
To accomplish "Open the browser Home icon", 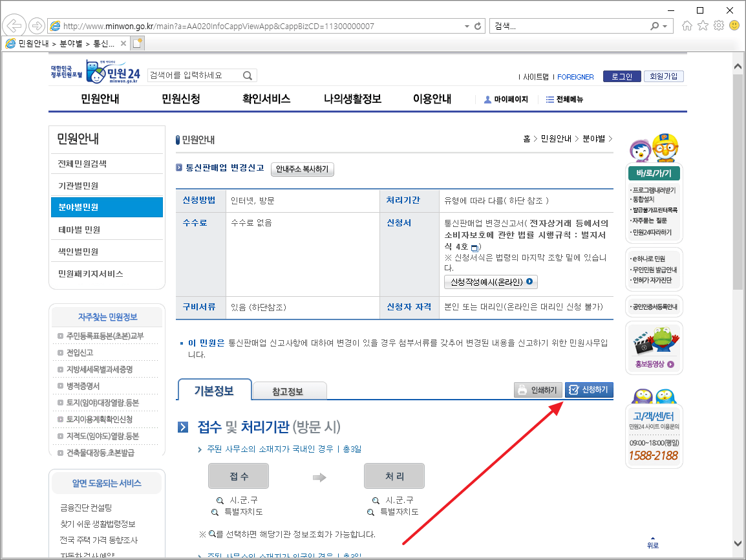I will [687, 26].
